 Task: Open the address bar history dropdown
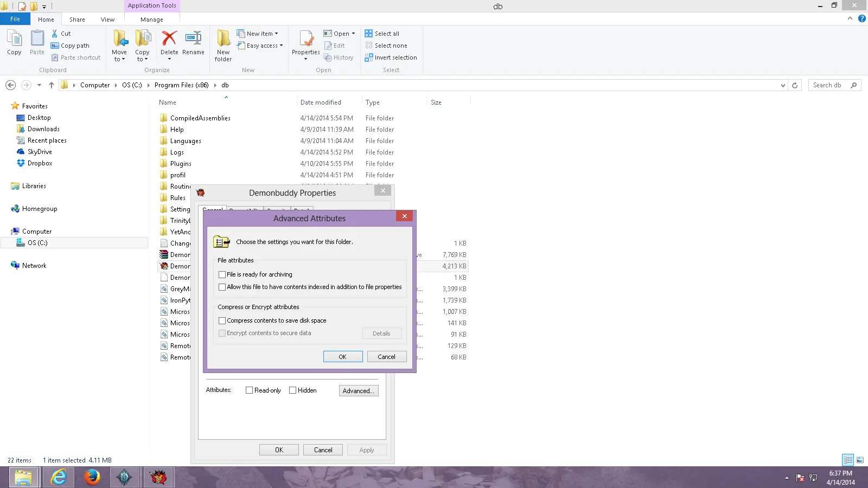click(782, 85)
